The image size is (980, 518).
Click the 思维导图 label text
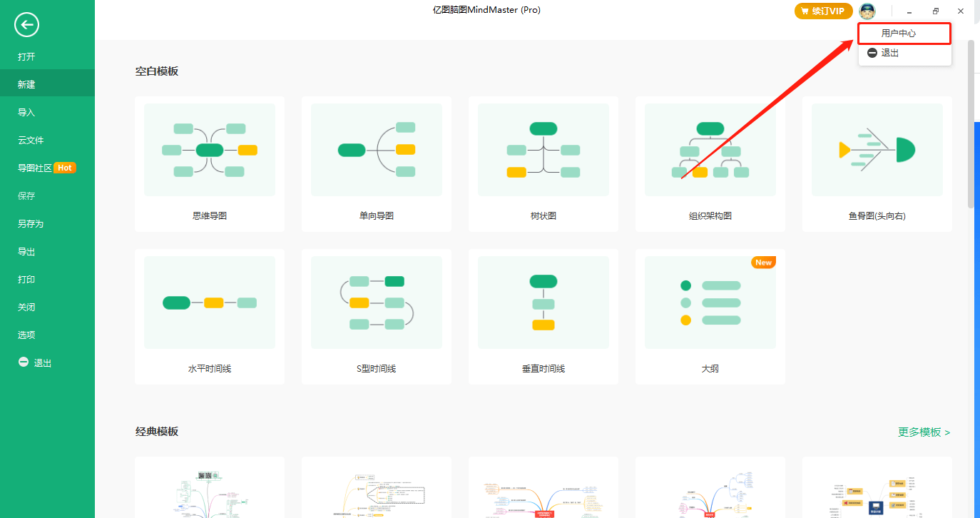tap(210, 215)
